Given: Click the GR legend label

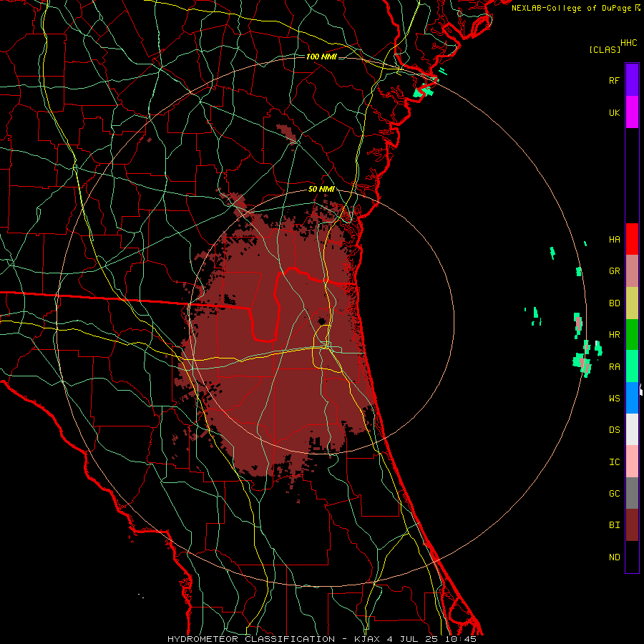Looking at the screenshot, I should pos(614,271).
